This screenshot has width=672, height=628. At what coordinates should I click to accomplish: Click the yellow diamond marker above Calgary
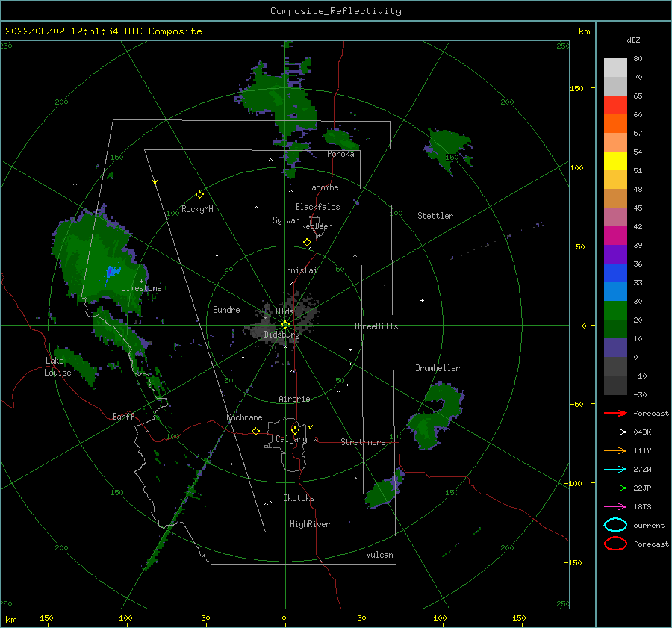[x=295, y=430]
